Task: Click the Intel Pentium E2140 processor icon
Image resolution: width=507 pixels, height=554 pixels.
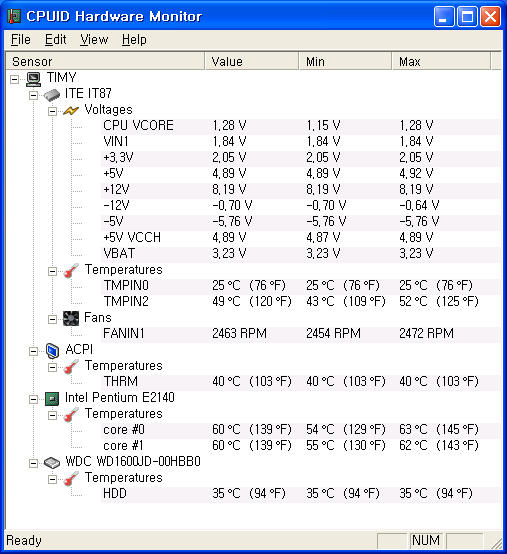Action: point(52,399)
